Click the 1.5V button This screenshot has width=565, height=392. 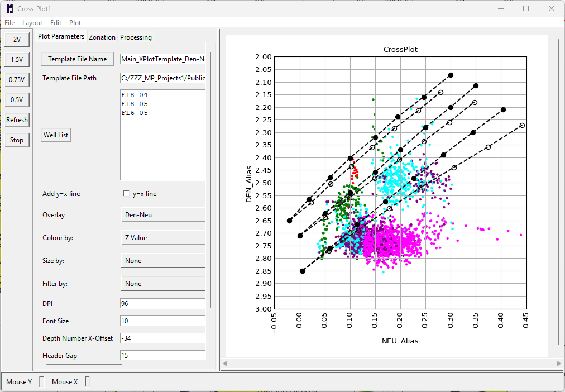tap(17, 59)
